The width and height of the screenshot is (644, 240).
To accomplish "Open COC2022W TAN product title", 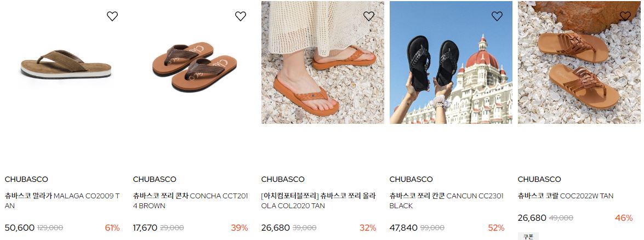I will (x=566, y=196).
